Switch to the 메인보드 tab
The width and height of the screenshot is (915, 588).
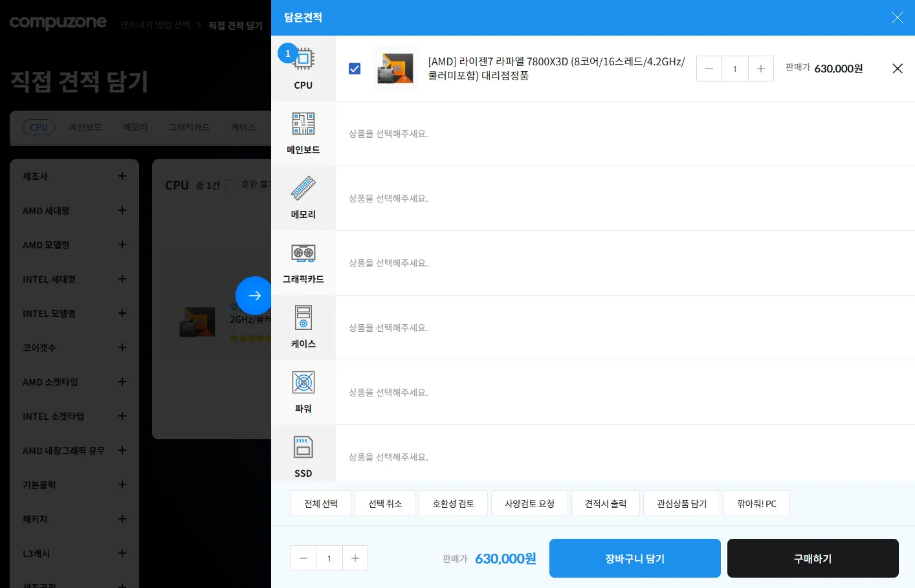[x=85, y=127]
